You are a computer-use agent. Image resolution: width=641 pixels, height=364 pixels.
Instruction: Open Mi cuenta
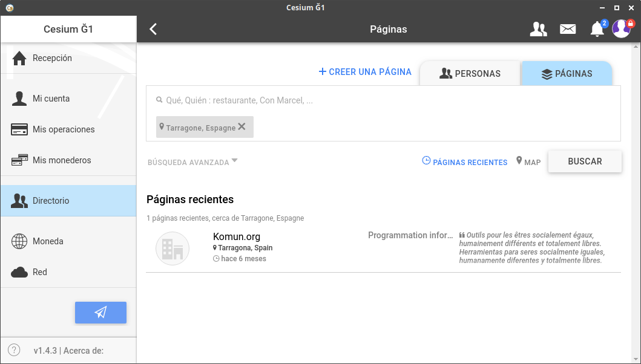click(x=68, y=99)
